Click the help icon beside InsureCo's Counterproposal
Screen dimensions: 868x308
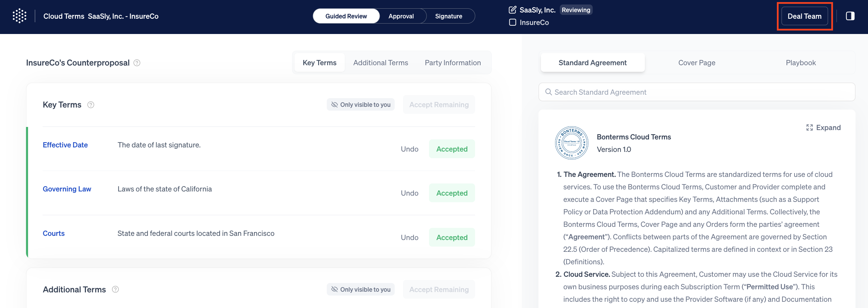click(137, 63)
